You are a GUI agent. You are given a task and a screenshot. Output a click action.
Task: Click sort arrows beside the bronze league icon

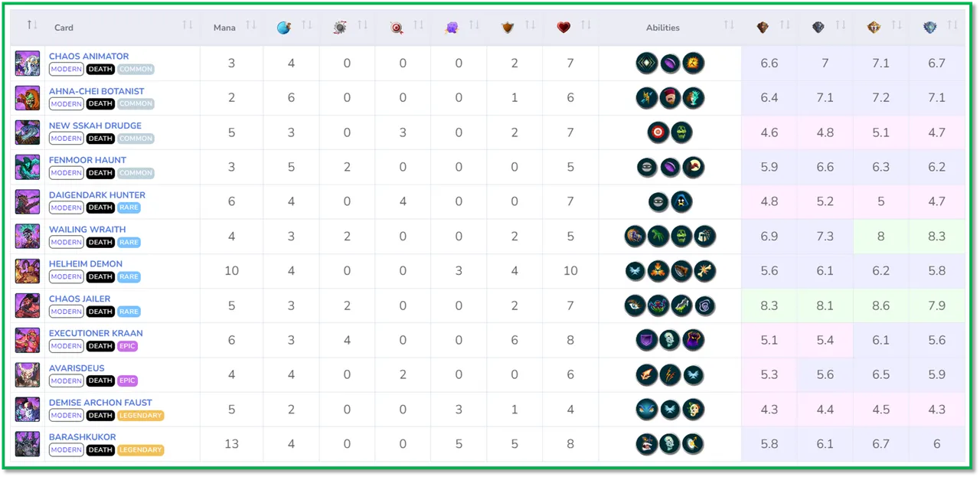click(x=785, y=26)
